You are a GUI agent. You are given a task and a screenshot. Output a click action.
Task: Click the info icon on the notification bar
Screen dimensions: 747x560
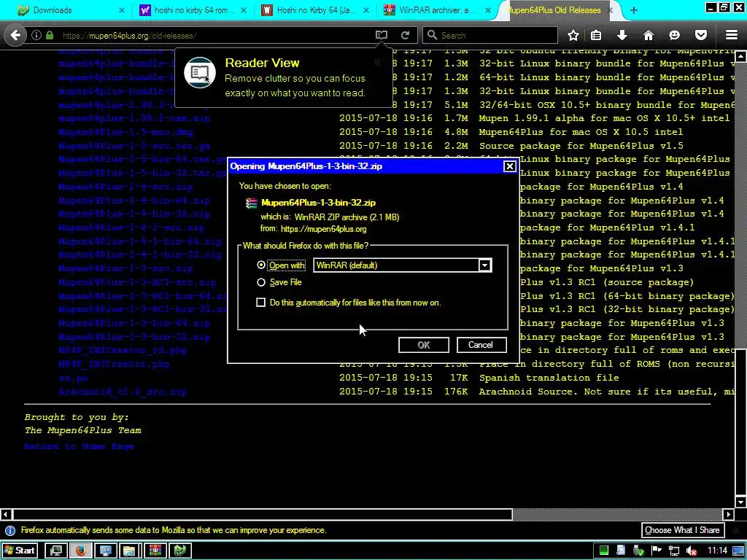pyautogui.click(x=10, y=531)
